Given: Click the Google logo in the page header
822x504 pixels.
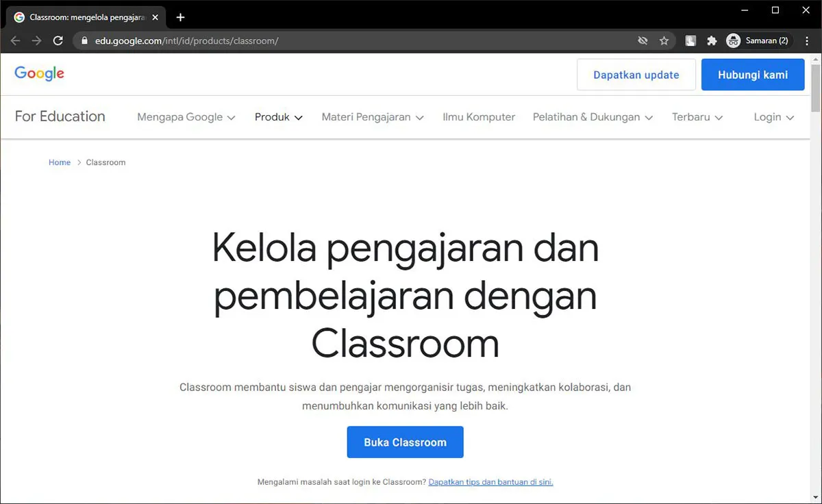Looking at the screenshot, I should (39, 73).
